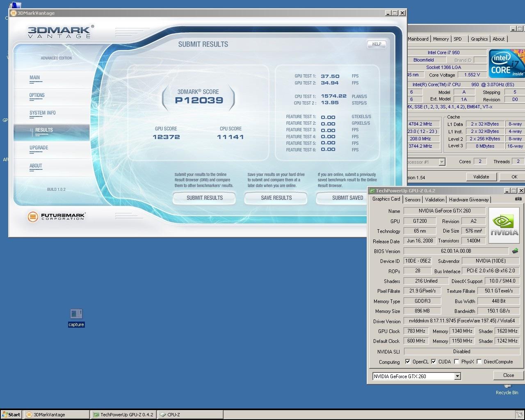Open the GPU selection dropdown in GPU-Z
Image resolution: width=525 pixels, height=420 pixels.
point(458,376)
